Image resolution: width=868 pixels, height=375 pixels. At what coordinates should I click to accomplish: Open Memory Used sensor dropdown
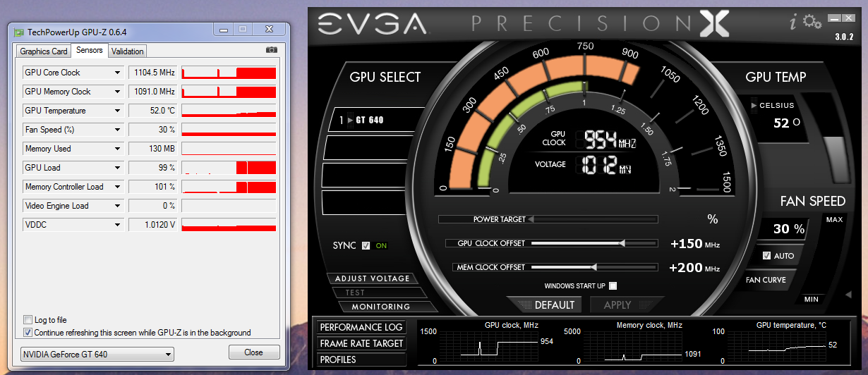click(118, 149)
